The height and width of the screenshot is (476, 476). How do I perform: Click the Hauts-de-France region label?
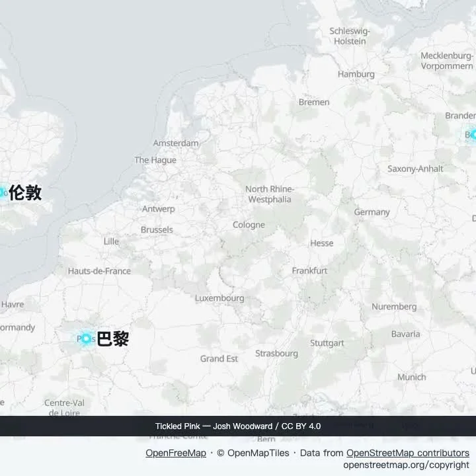point(99,271)
